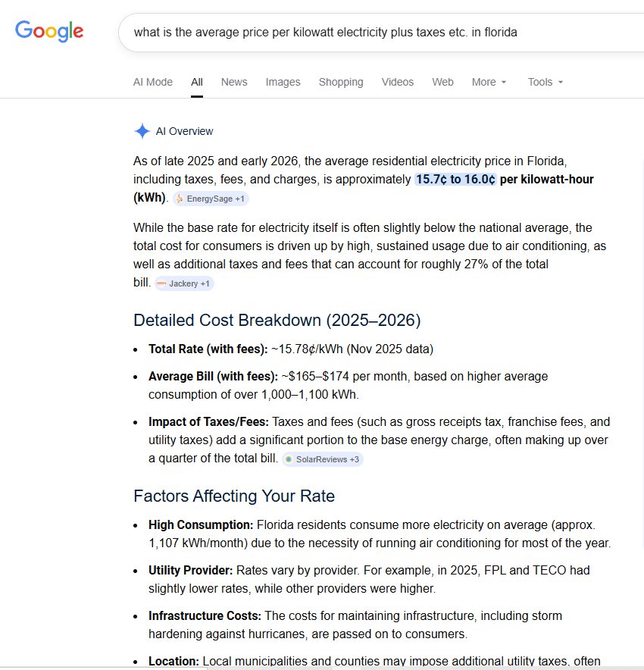Switch to the Videos tab

pos(398,82)
